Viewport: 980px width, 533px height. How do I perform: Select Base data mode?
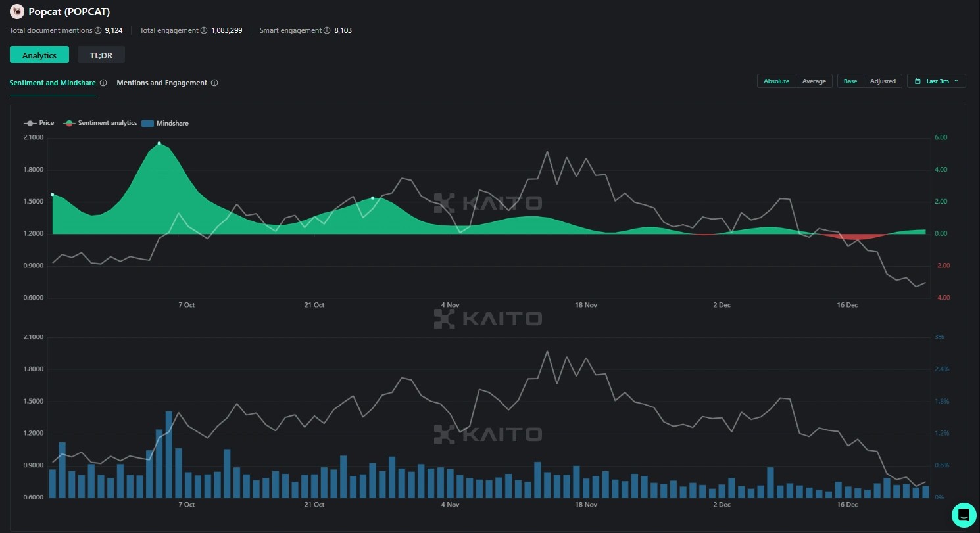850,81
